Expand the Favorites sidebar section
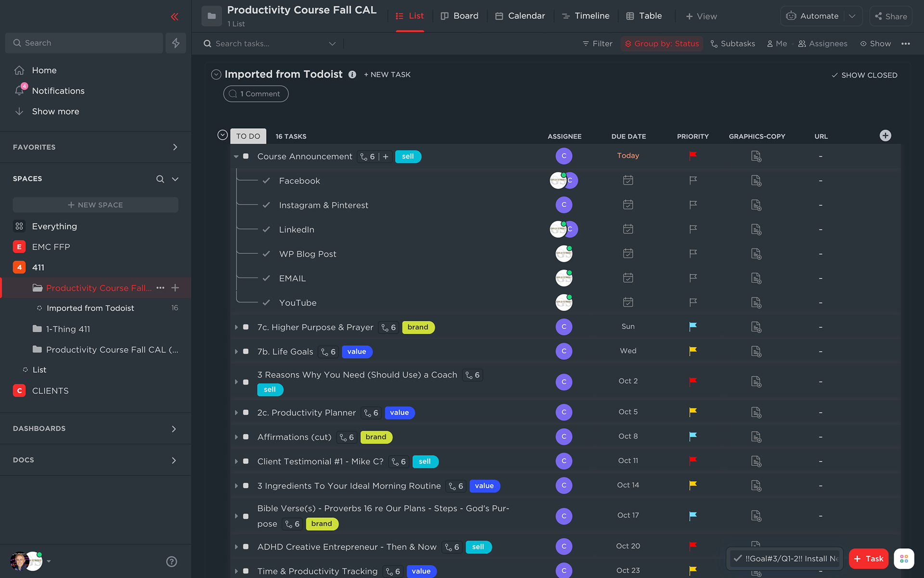The height and width of the screenshot is (578, 924). tap(175, 147)
